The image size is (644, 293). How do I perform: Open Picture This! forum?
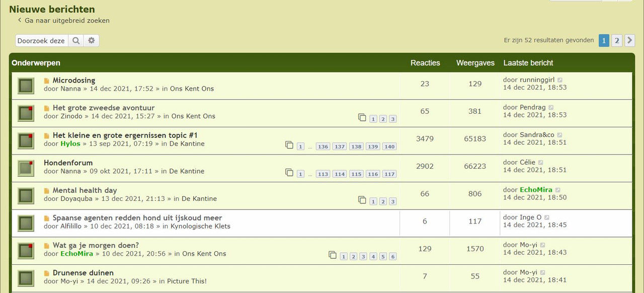coord(187,281)
